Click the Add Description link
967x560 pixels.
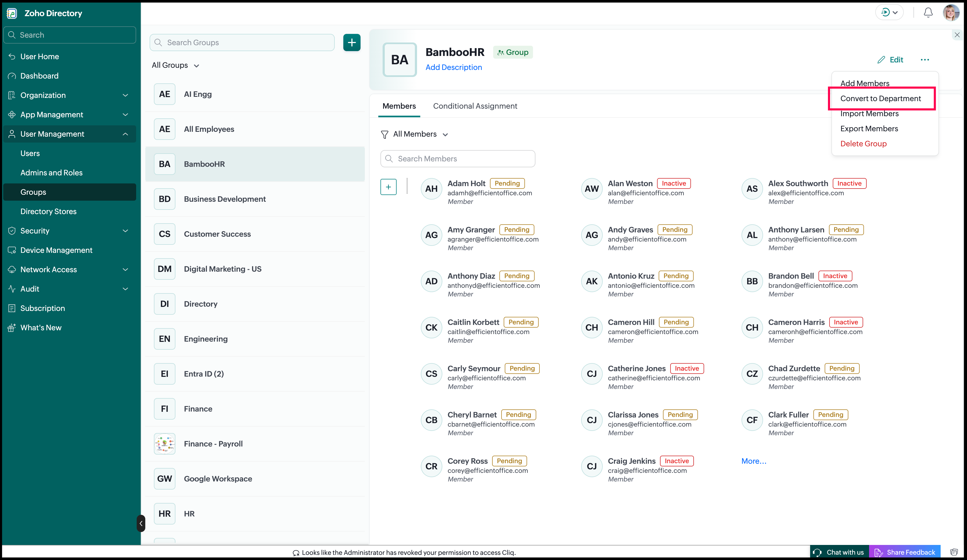454,68
